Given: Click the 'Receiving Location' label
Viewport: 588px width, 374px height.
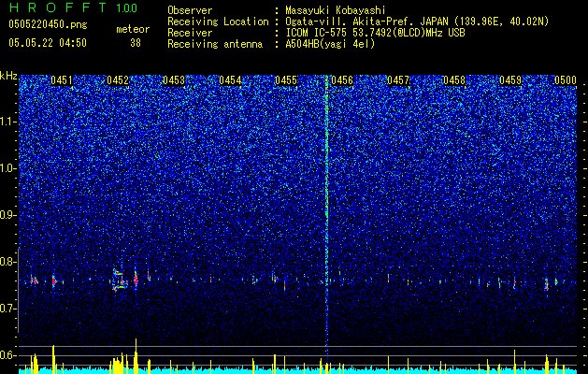Looking at the screenshot, I should (x=218, y=22).
